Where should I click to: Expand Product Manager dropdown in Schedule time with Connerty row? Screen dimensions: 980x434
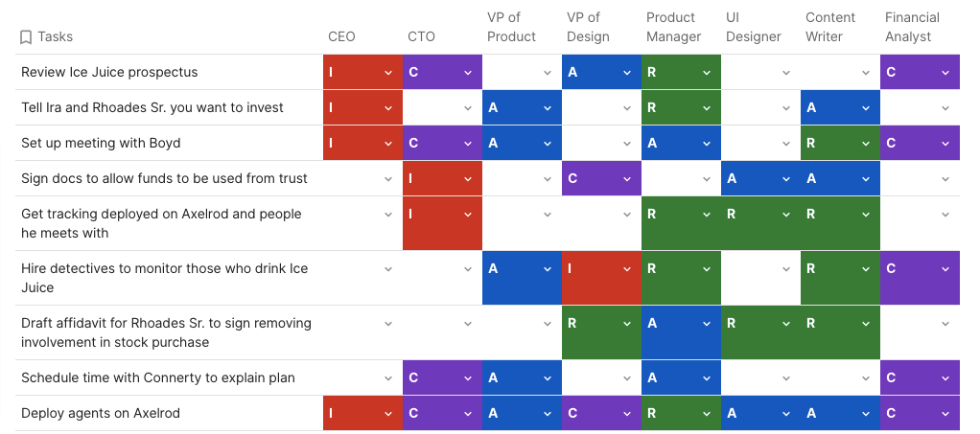coord(706,377)
